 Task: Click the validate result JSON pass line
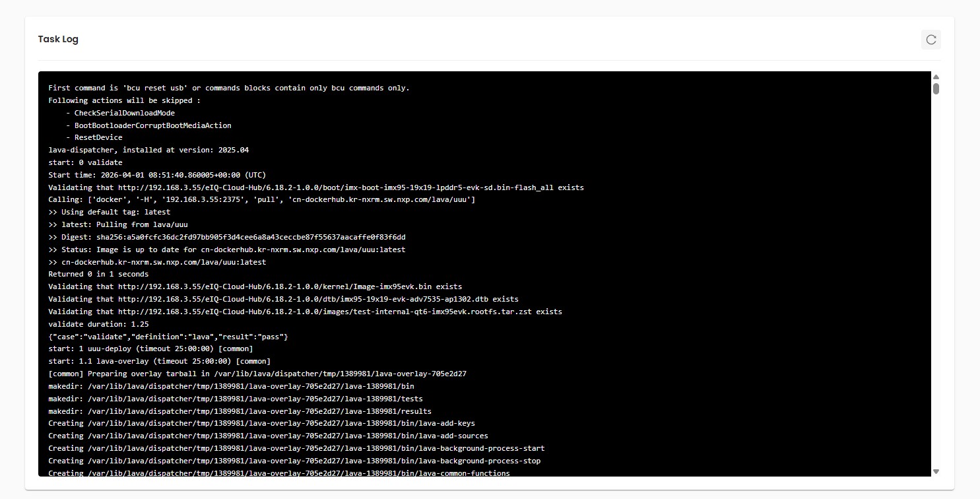168,337
